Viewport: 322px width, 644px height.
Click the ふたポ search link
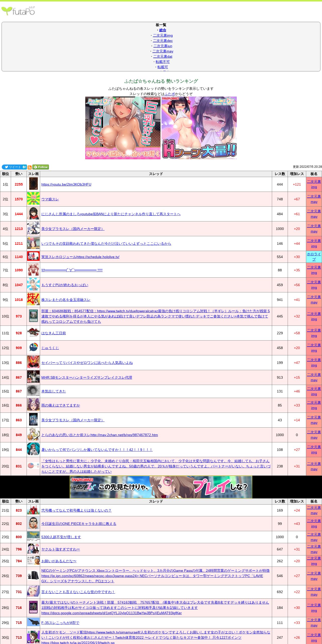pos(170,94)
